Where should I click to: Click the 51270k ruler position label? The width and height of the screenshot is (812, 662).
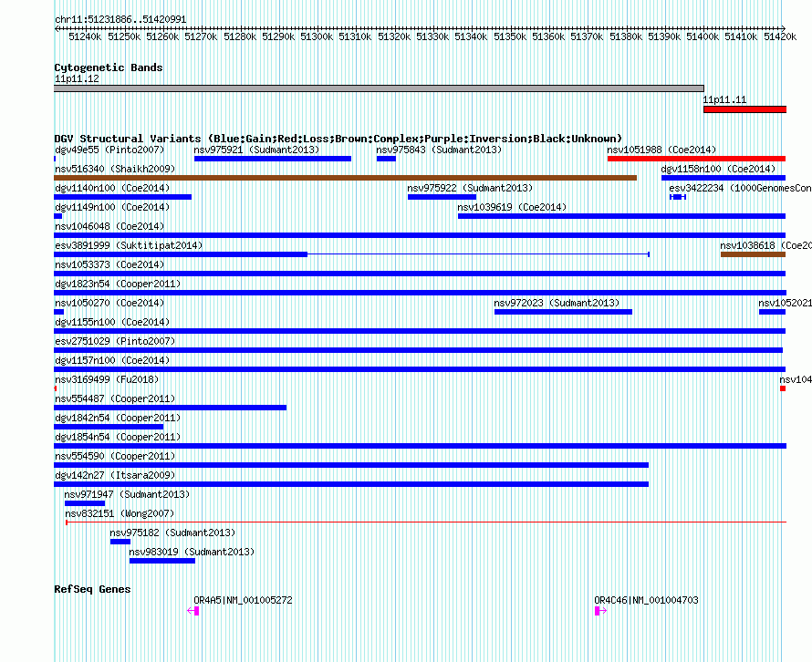pyautogui.click(x=201, y=36)
